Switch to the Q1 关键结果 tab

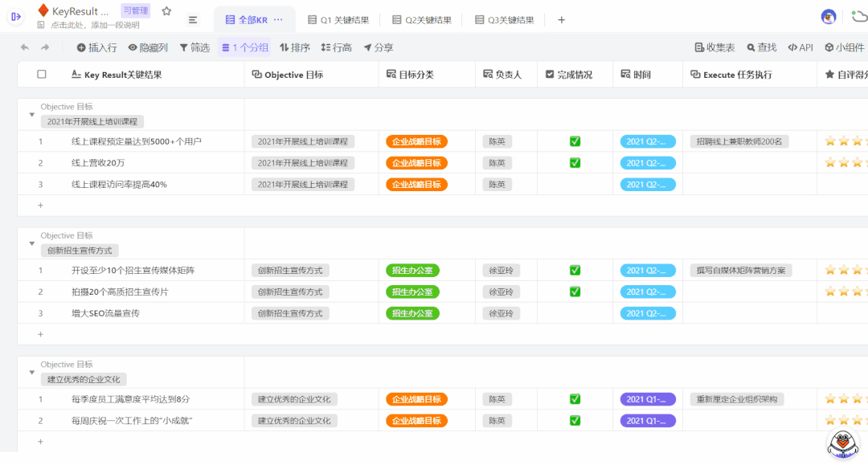point(338,20)
